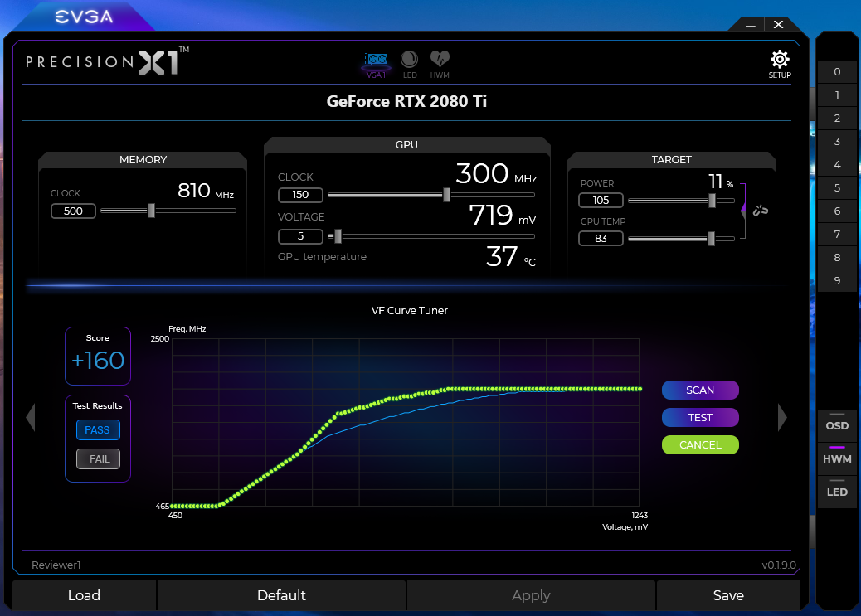Start the VF curve SCAN
Image resolution: width=861 pixels, height=616 pixels.
700,390
